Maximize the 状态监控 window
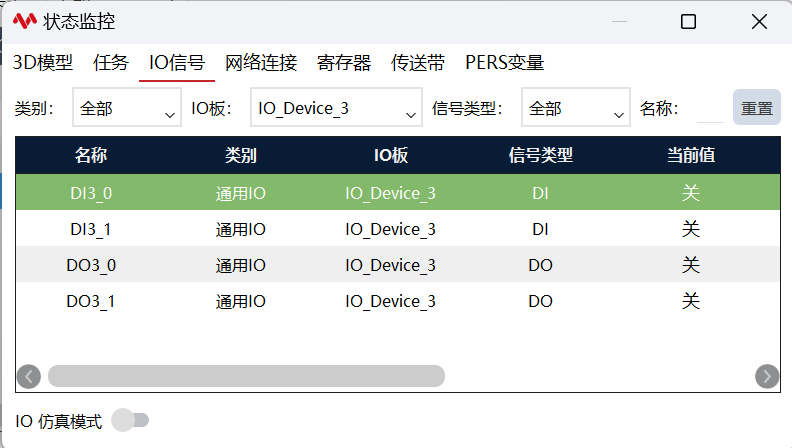Image resolution: width=792 pixels, height=448 pixels. tap(688, 22)
